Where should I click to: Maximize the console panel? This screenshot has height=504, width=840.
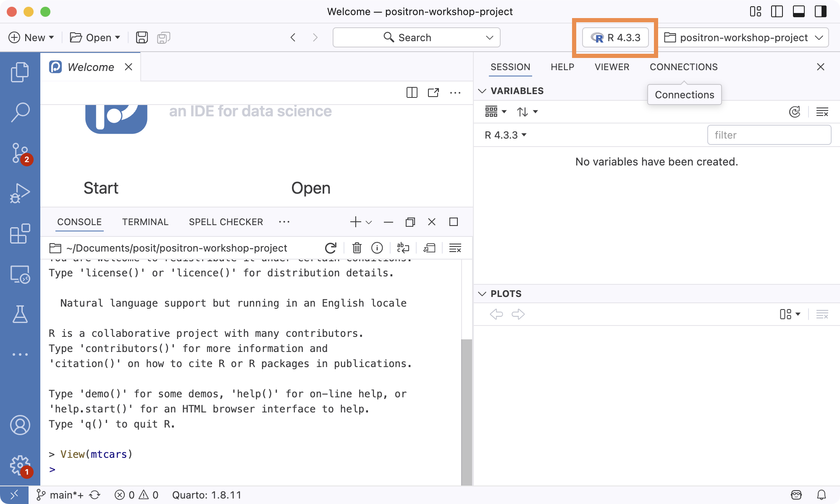[x=454, y=222]
